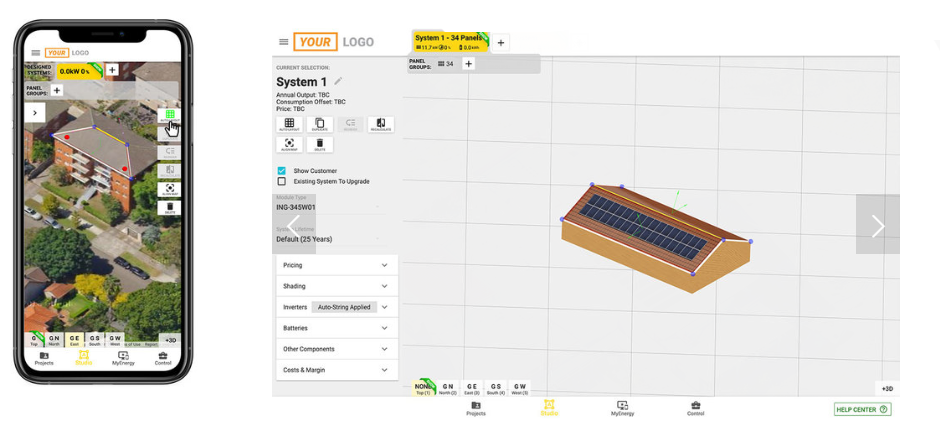
Task: Open Control in desktop bottom navigation
Action: click(695, 409)
